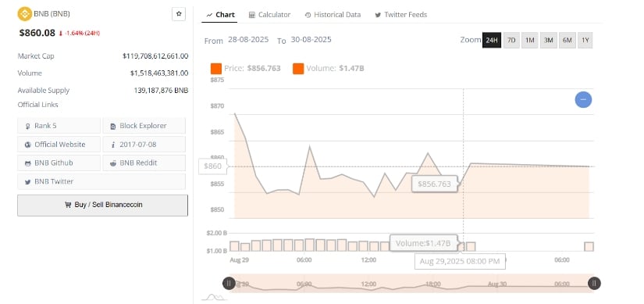Viewport: 644px width, 304px height.
Task: Click the blue zoom-out minus button
Action: [x=583, y=99]
